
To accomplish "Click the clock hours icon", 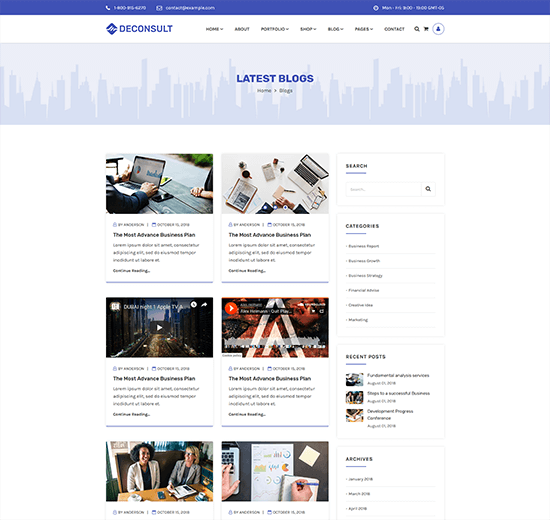I will click(x=376, y=8).
